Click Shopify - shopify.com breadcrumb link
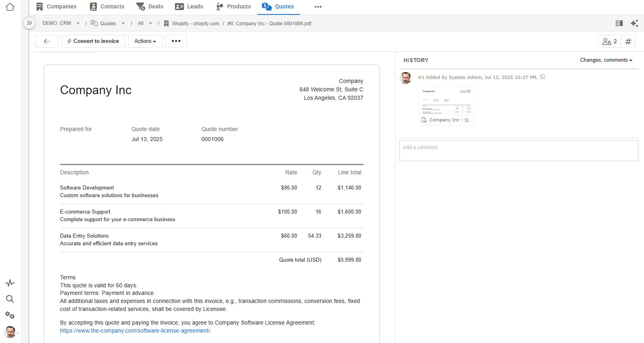The height and width of the screenshot is (343, 644). [x=196, y=24]
